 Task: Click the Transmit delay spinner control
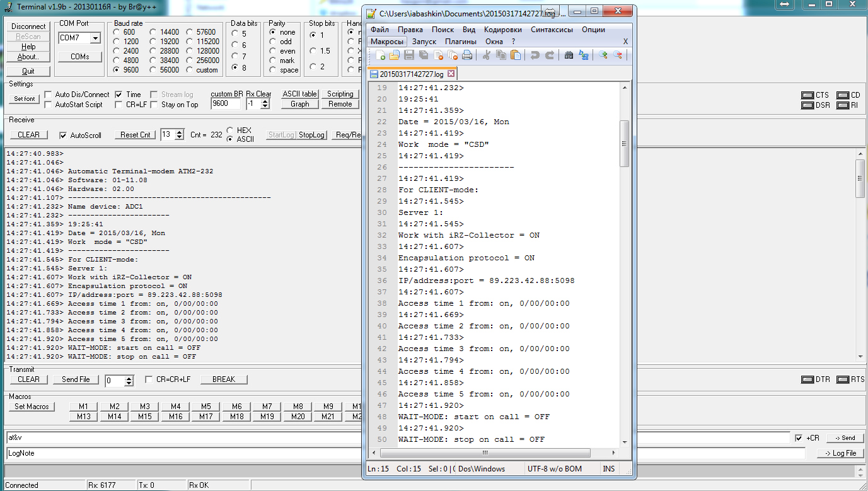coord(129,381)
